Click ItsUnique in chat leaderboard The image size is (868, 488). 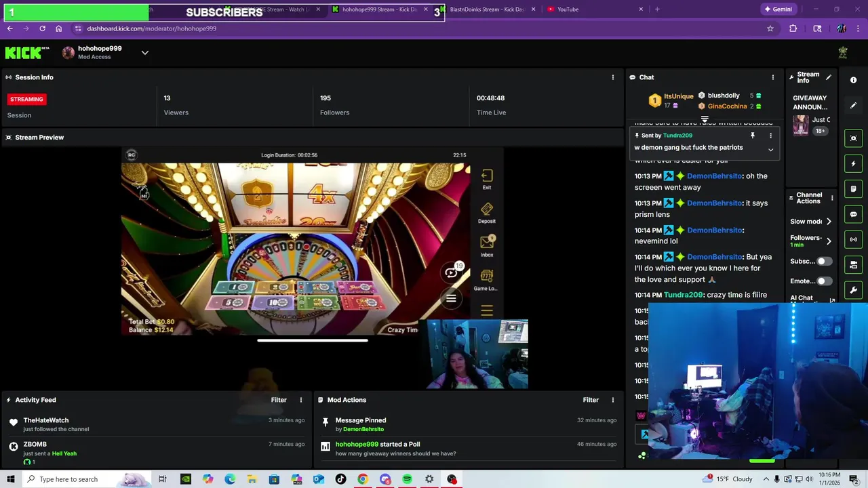(678, 96)
